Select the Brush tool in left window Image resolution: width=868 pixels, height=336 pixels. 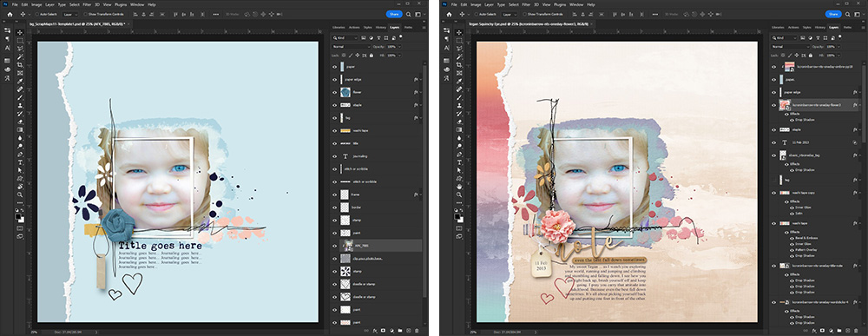pyautogui.click(x=20, y=97)
